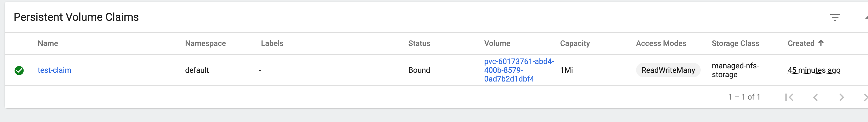Screen dimensions: 868x122
Task: Sort by the Name column header
Action: pyautogui.click(x=48, y=43)
